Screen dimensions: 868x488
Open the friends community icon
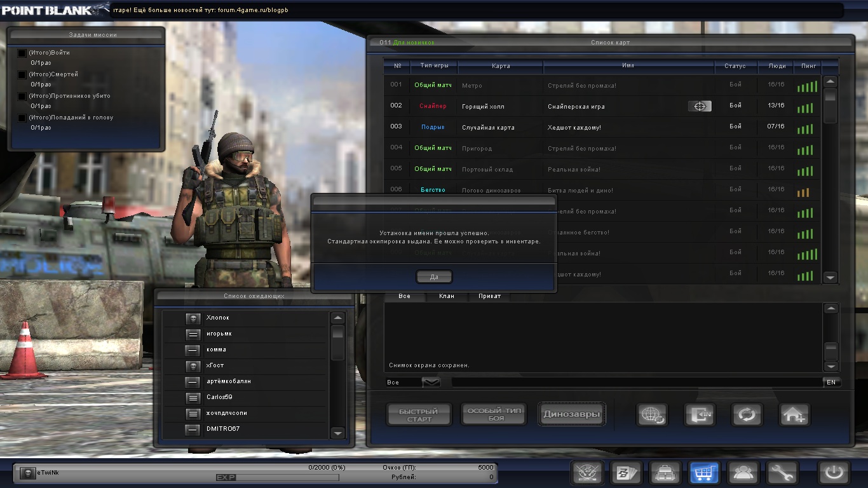pos(743,473)
